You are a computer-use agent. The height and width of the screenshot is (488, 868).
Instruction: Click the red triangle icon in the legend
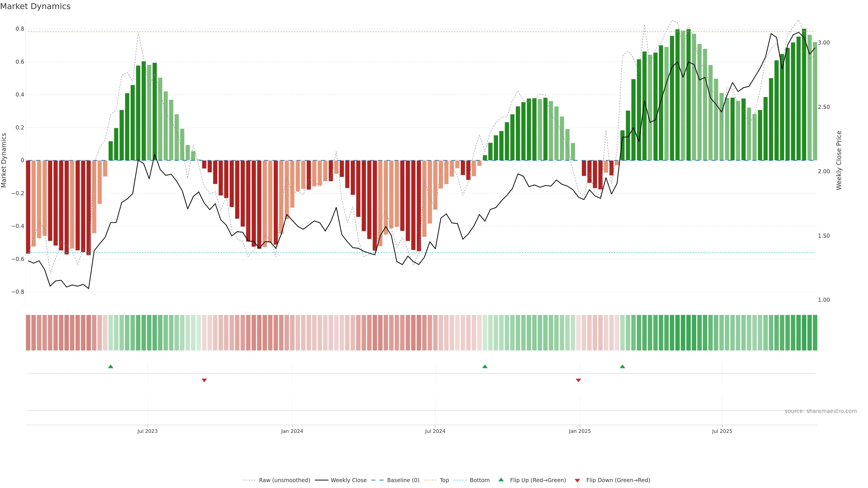click(577, 480)
